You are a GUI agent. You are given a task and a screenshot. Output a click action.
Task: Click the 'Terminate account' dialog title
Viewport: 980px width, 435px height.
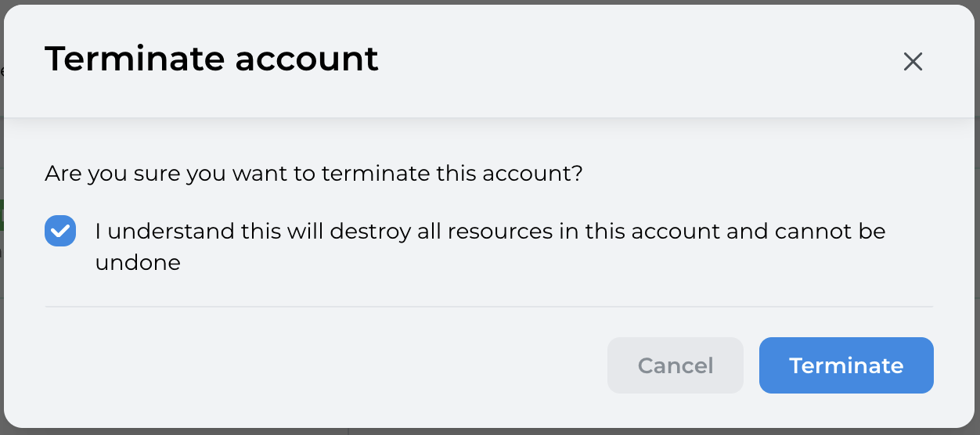(x=211, y=59)
